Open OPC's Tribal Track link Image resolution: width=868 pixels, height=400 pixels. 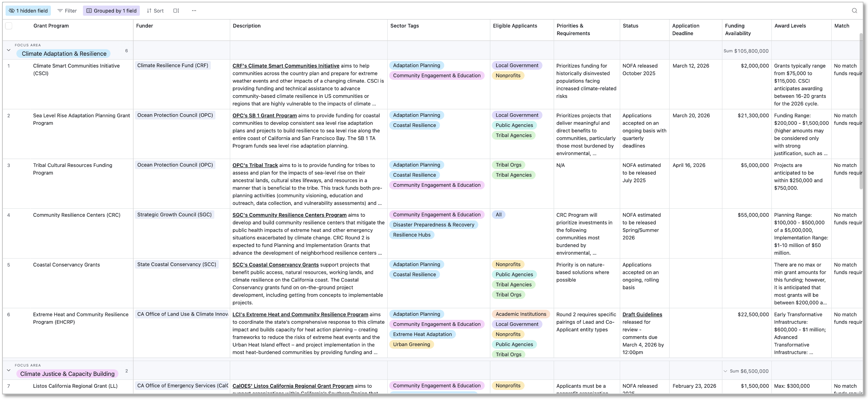coord(255,165)
